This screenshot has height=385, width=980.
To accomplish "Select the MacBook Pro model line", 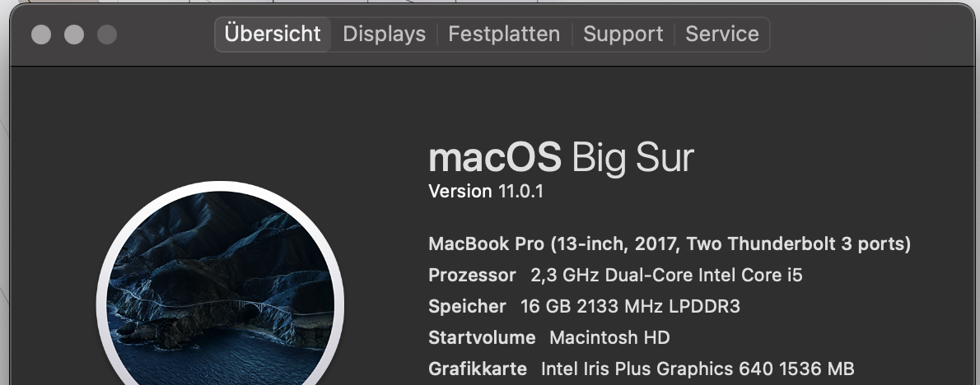I will [x=669, y=244].
